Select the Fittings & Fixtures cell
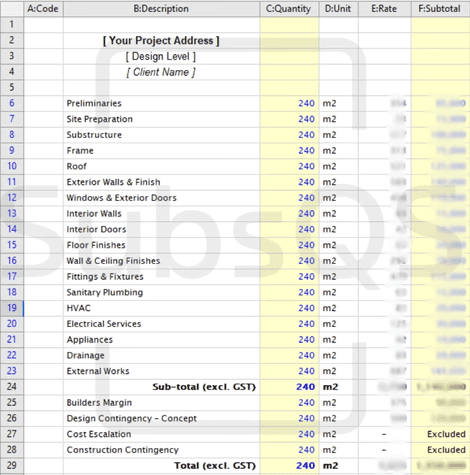 tap(161, 277)
